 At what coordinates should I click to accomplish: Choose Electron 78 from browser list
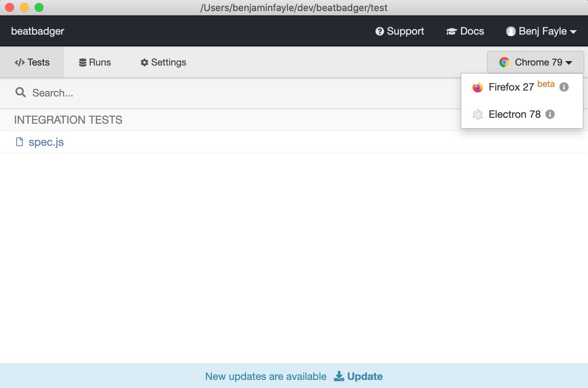(522, 114)
